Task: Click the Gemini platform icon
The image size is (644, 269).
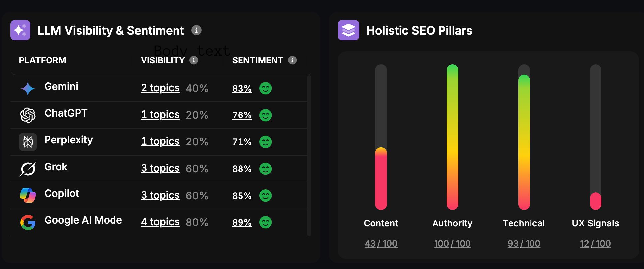Action: (28, 88)
